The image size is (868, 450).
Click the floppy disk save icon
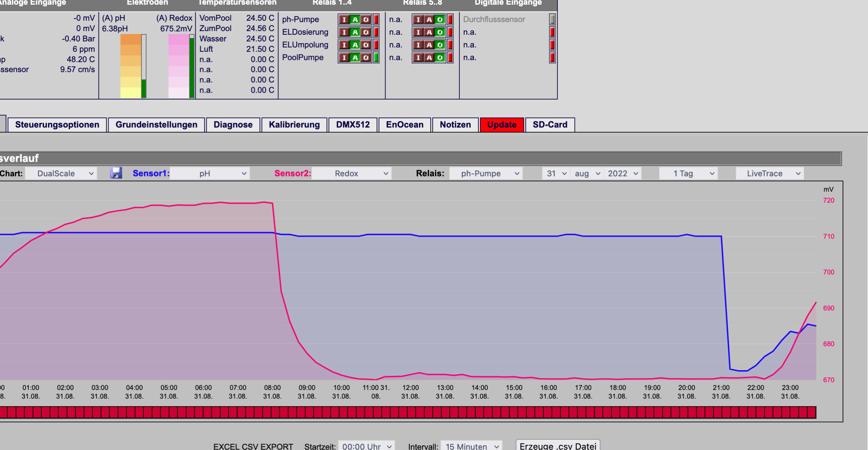coord(116,173)
